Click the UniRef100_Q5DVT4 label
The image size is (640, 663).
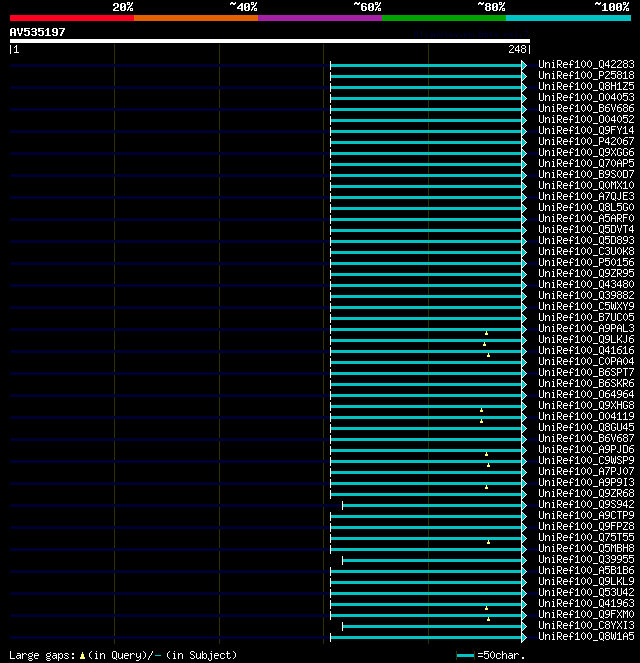pos(586,229)
